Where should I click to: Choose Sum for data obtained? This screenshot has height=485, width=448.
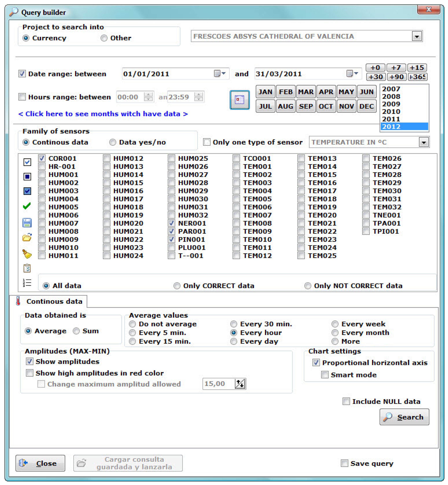(x=76, y=331)
